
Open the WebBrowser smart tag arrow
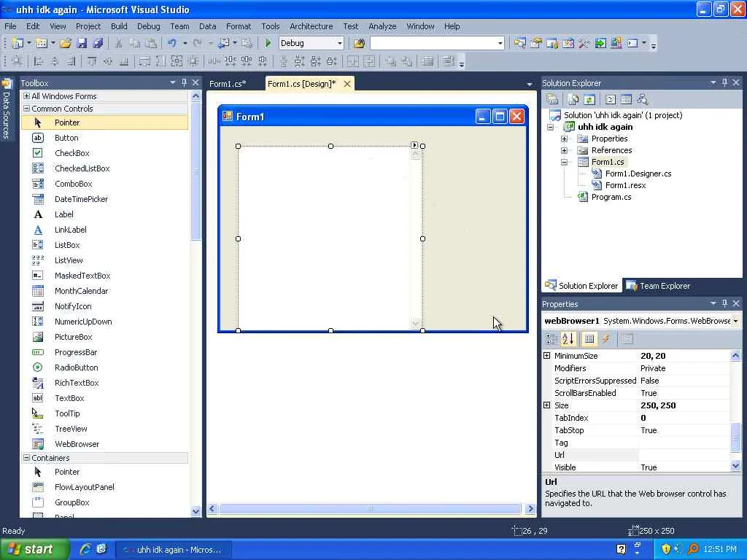tap(414, 145)
